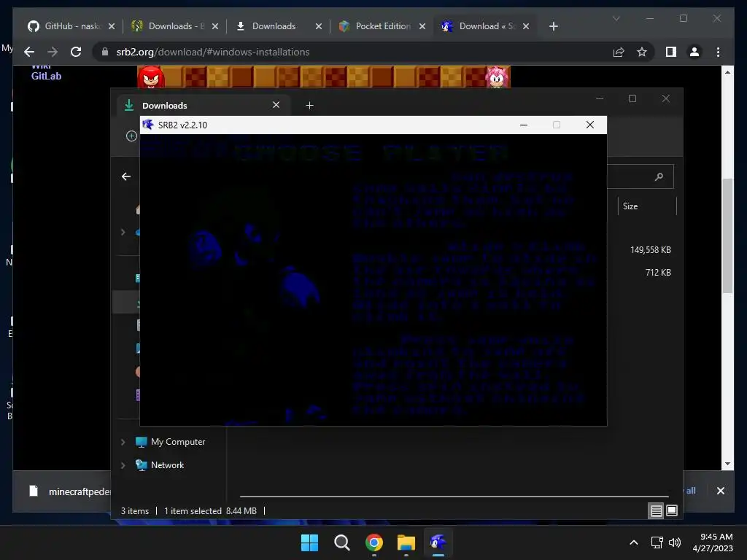Open Windows taskbar Search
Viewport: 747px width, 560px height.
[341, 542]
